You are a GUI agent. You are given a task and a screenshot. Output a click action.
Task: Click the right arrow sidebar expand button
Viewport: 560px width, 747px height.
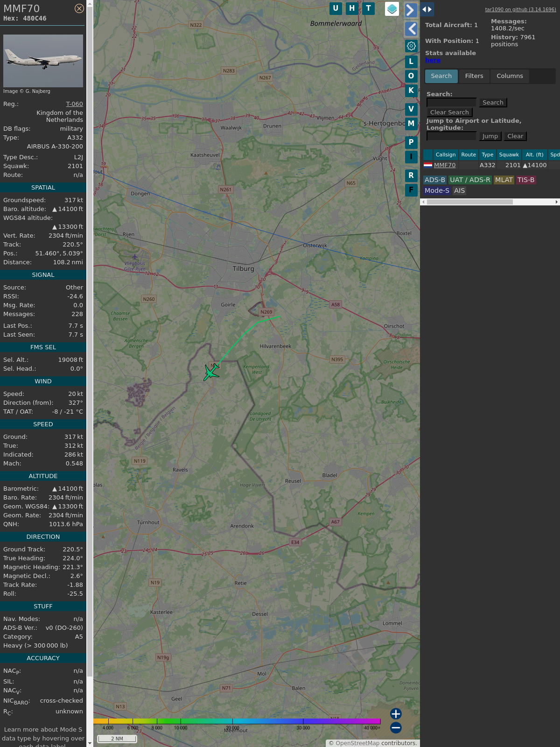point(411,10)
